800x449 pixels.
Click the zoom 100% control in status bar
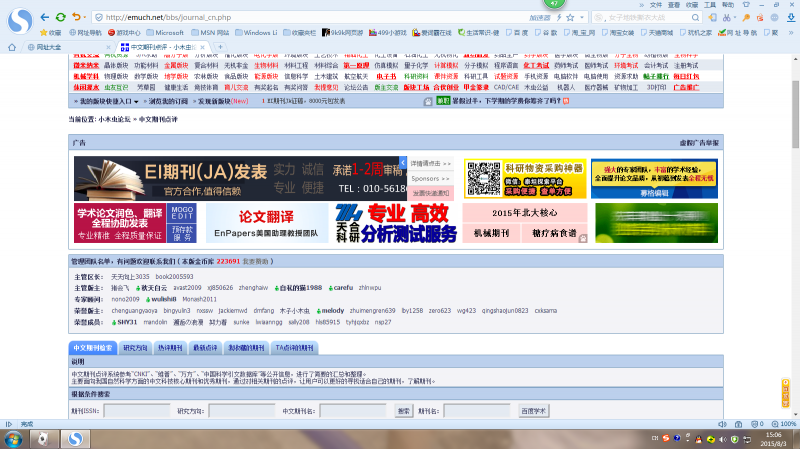pyautogui.click(x=784, y=424)
